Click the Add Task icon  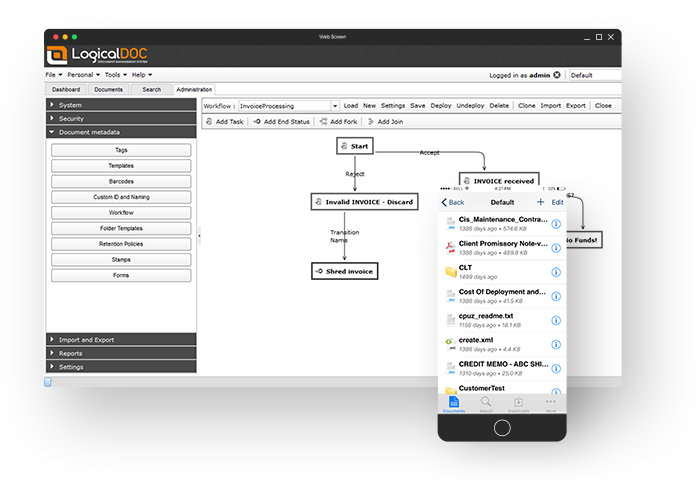(x=209, y=121)
